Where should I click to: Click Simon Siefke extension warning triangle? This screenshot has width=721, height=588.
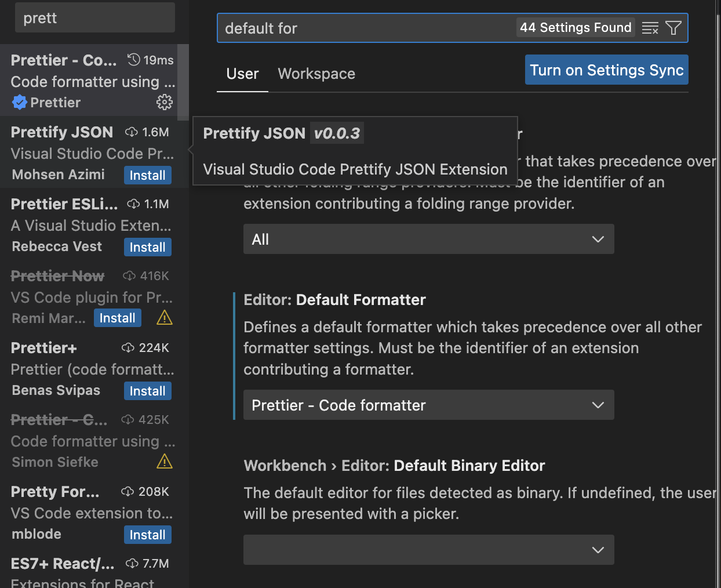click(165, 462)
